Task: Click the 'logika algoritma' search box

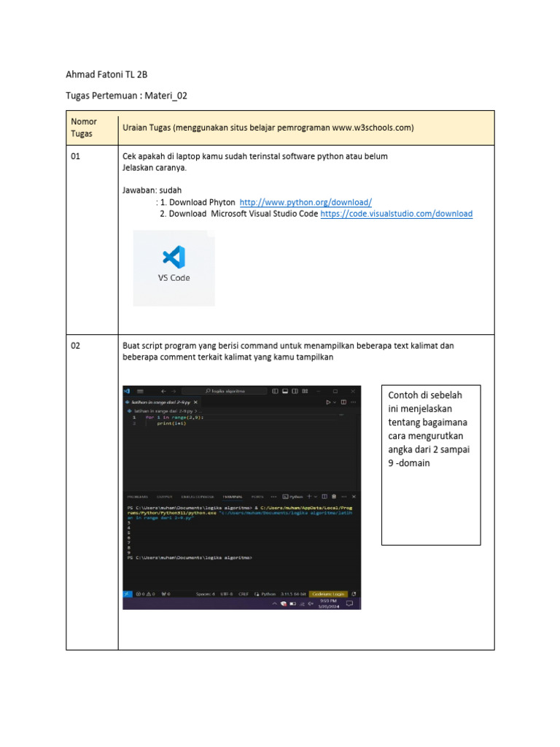Action: point(225,391)
